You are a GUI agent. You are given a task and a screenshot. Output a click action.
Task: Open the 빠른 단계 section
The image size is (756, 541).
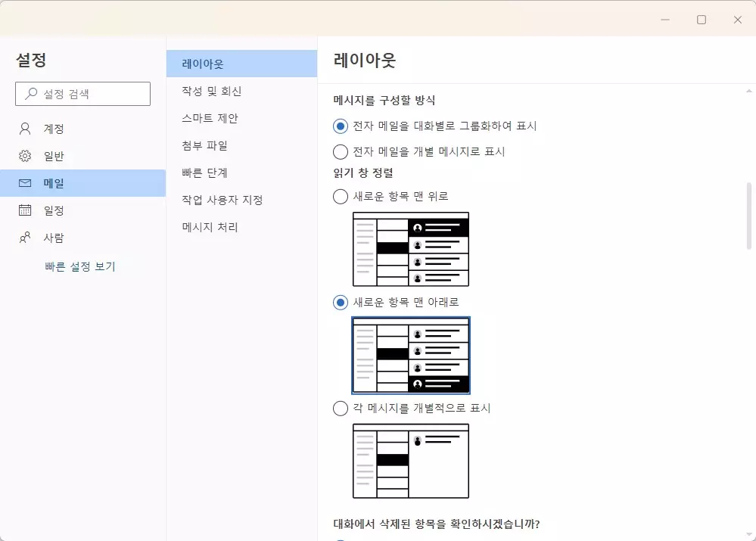pyautogui.click(x=206, y=173)
